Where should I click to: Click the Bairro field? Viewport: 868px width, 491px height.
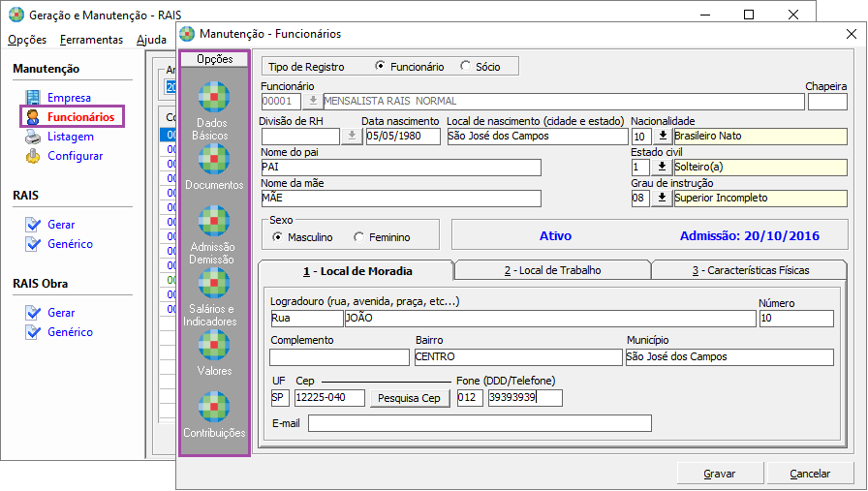tap(518, 357)
